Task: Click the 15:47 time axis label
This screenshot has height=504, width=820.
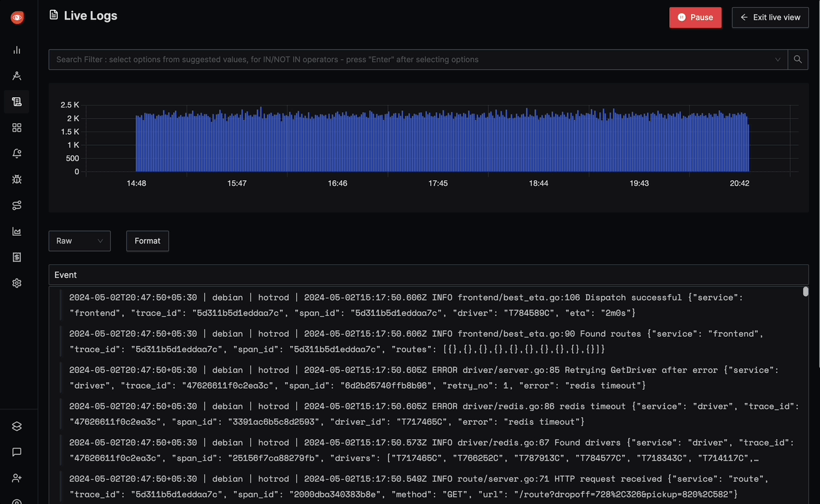Action: click(237, 183)
